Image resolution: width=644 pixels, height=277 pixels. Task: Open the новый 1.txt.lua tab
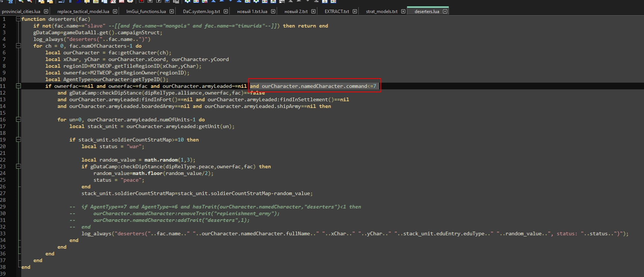coord(252,12)
